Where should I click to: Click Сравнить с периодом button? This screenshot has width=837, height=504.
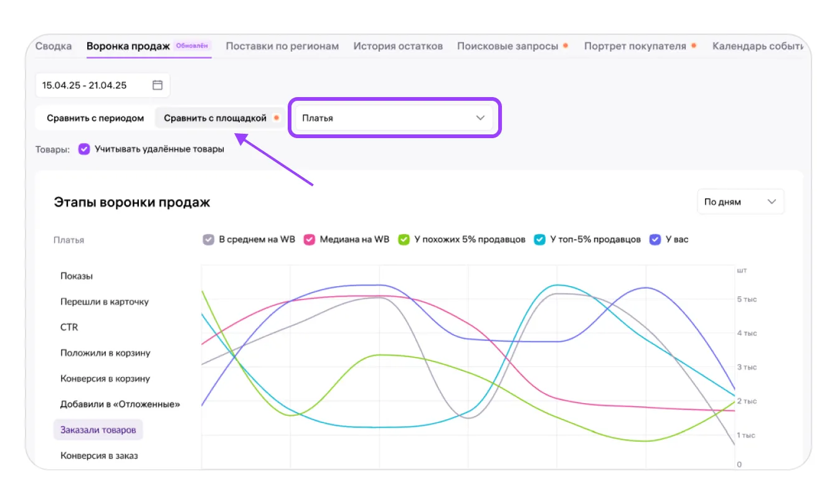95,118
